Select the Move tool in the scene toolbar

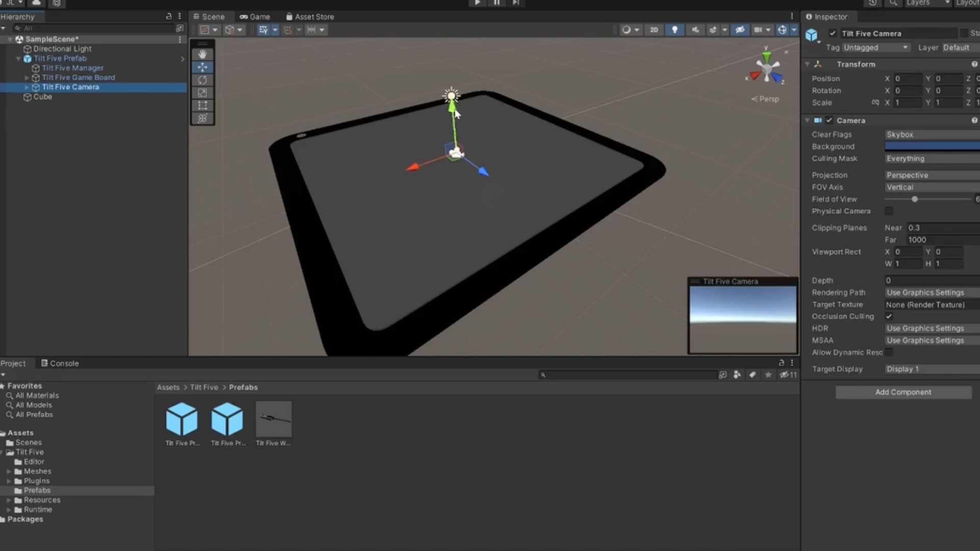coord(203,67)
